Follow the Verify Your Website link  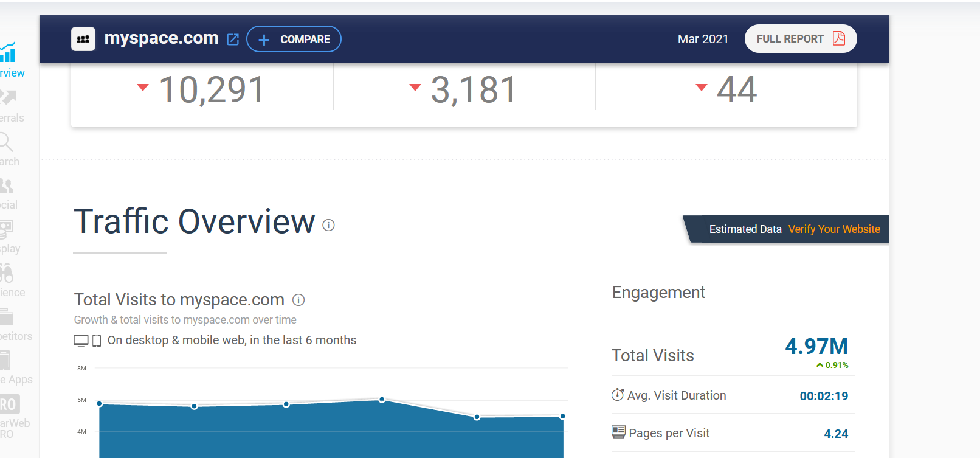834,229
